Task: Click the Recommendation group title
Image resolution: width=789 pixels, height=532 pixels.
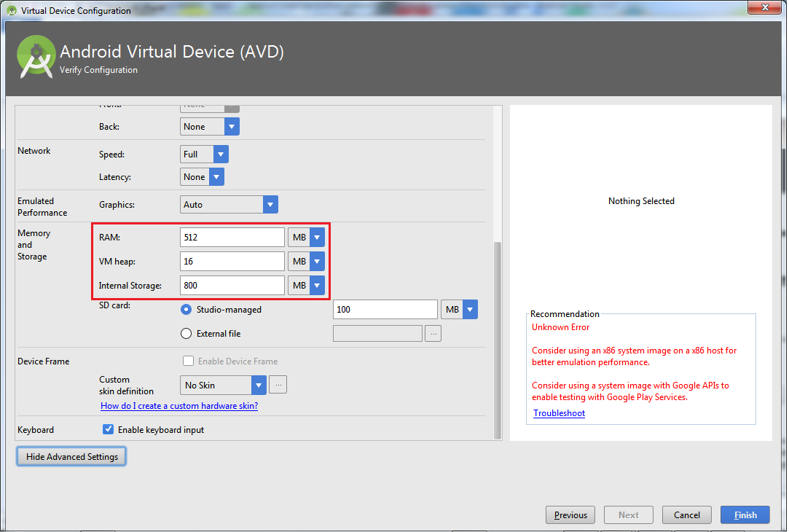Action: point(565,313)
